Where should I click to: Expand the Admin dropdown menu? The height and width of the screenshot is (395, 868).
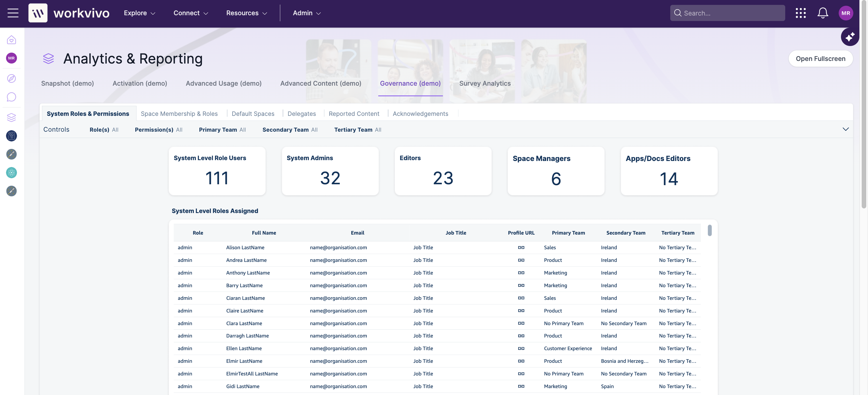[307, 13]
